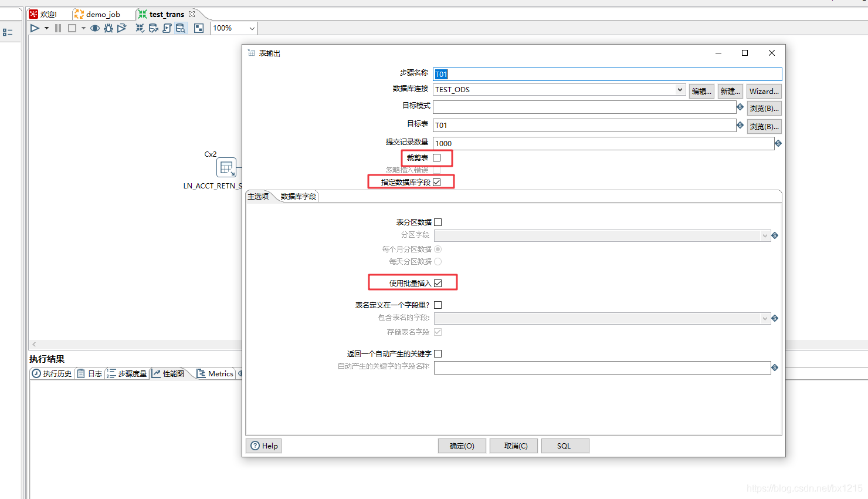Stop the transformation with the square icon
The width and height of the screenshot is (868, 499).
coord(72,28)
